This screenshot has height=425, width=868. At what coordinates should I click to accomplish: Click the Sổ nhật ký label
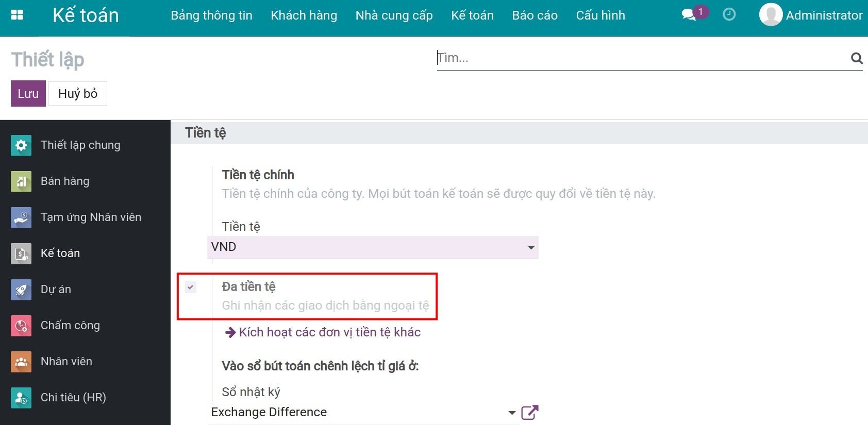click(x=251, y=392)
